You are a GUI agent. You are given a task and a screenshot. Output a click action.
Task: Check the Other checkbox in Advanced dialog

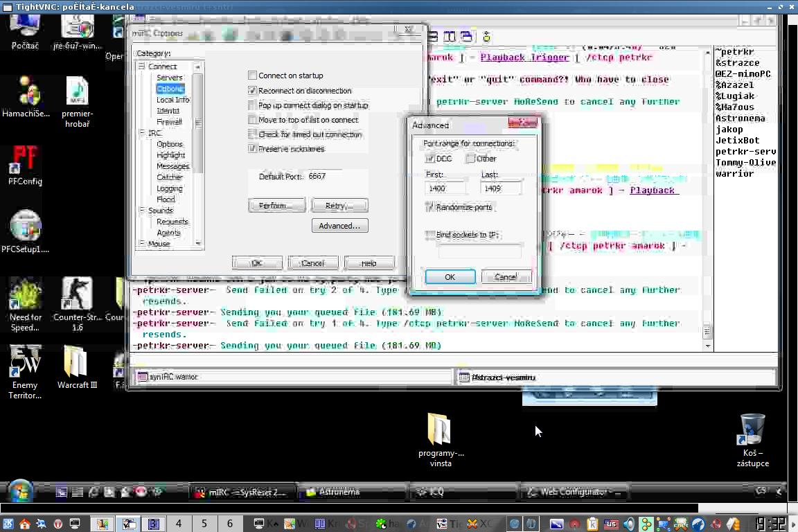471,159
